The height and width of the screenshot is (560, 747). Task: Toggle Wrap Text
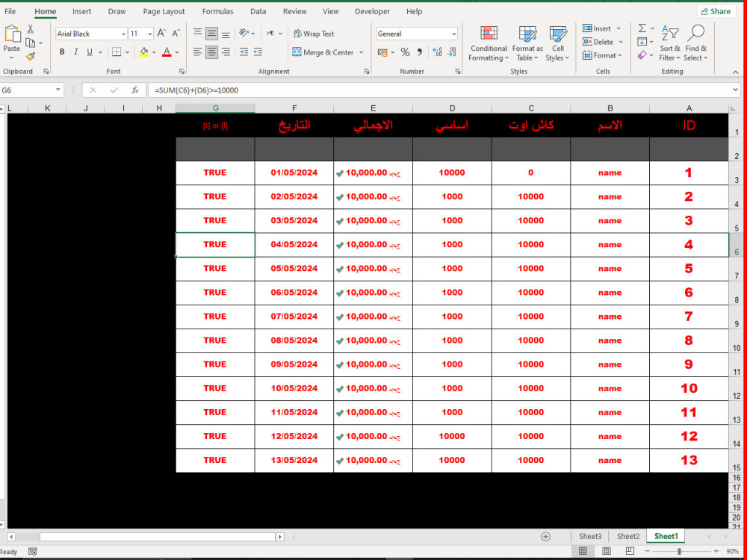pos(314,34)
